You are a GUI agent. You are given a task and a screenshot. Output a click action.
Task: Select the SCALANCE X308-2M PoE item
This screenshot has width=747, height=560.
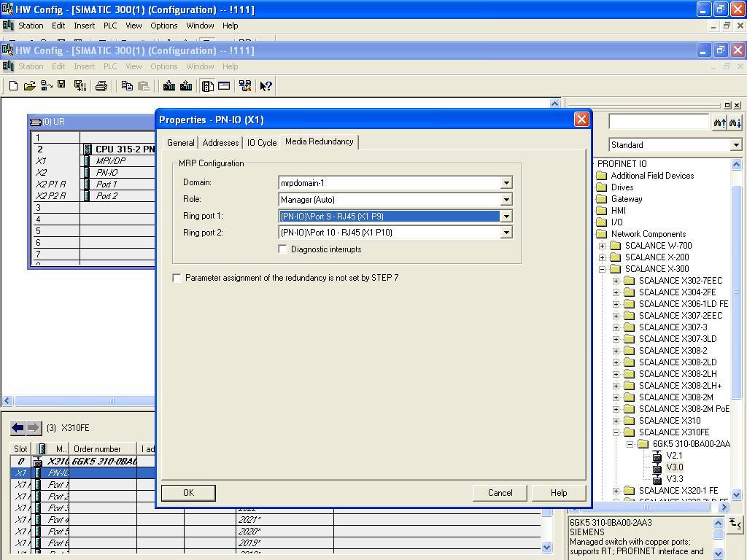pyautogui.click(x=684, y=409)
